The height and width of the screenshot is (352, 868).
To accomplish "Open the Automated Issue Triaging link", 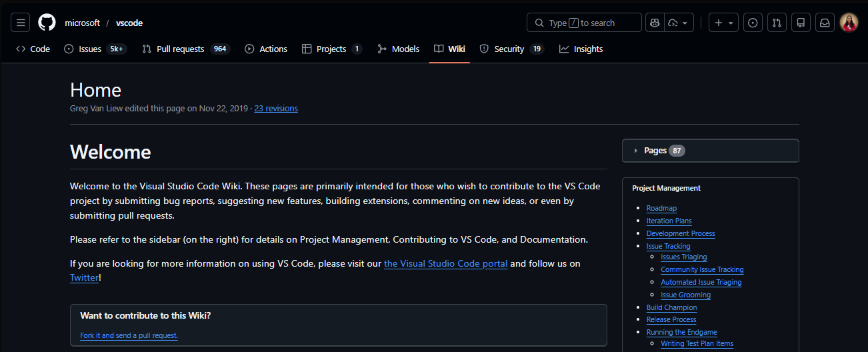I will click(x=701, y=282).
